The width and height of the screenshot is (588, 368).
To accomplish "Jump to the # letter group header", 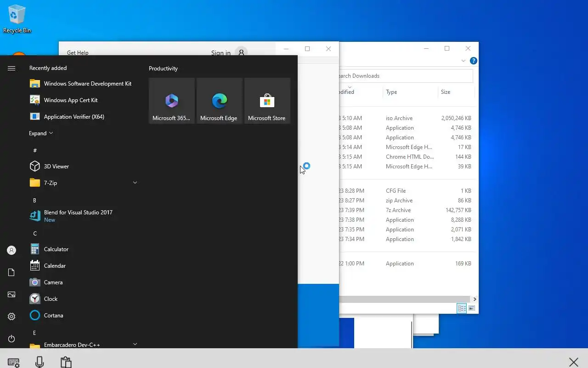I will pyautogui.click(x=35, y=150).
